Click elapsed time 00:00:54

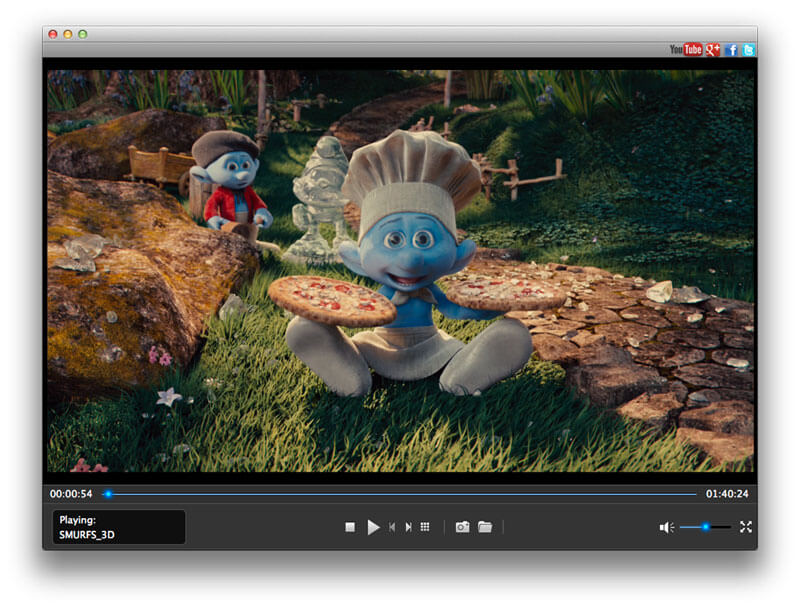point(71,494)
